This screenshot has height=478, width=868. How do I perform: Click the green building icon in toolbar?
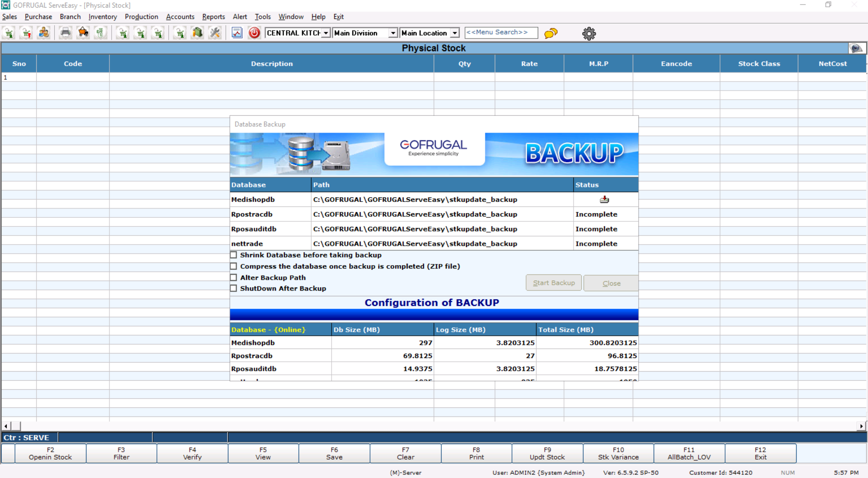197,33
